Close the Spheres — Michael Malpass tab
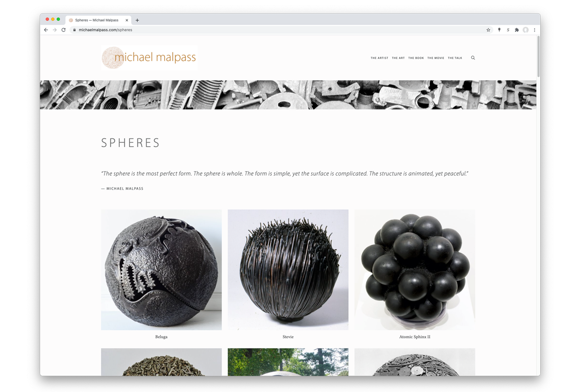 (127, 20)
